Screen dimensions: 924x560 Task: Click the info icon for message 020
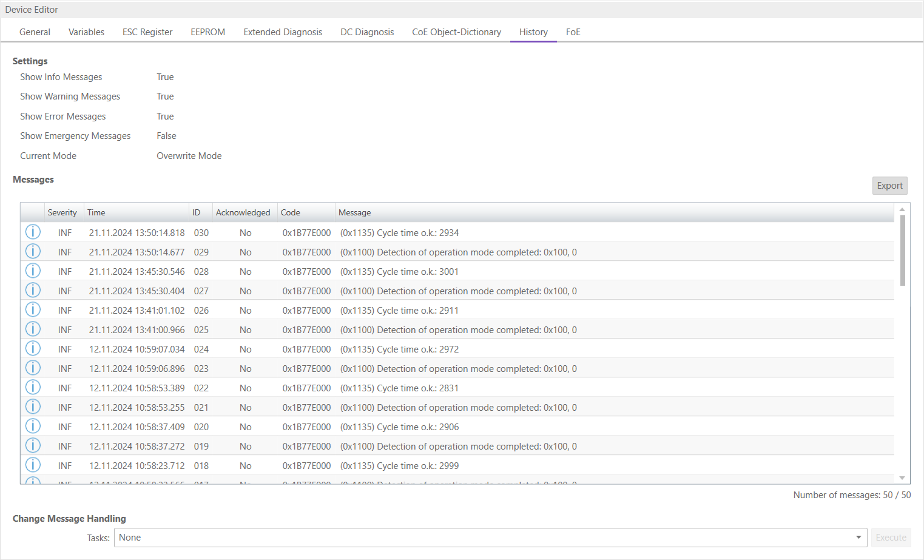(33, 427)
